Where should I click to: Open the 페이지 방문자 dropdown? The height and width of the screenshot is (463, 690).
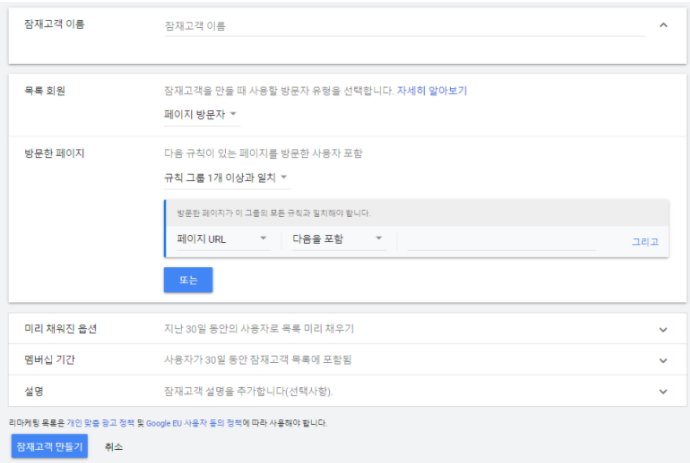202,115
